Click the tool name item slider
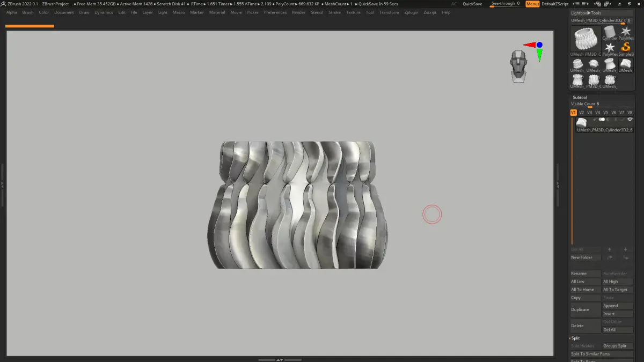The width and height of the screenshot is (644, 362). point(597,20)
